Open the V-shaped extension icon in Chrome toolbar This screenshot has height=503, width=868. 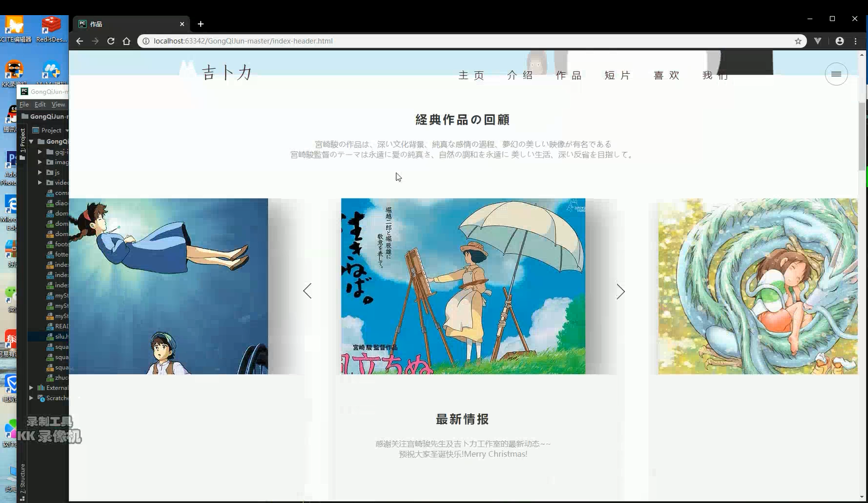(x=817, y=41)
